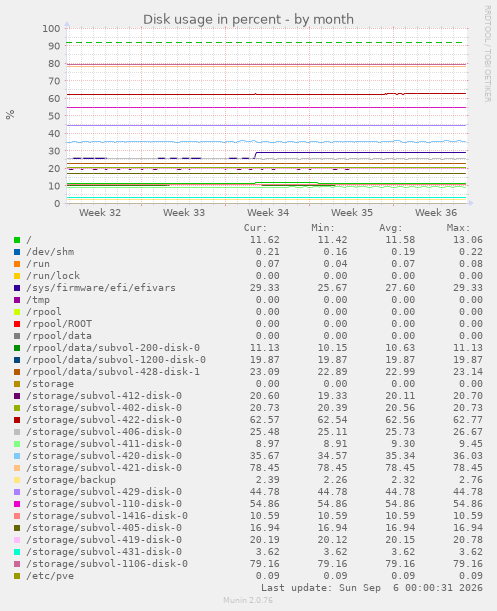Click the Week 33 x-axis label
Image resolution: width=497 pixels, height=611 pixels.
click(184, 213)
